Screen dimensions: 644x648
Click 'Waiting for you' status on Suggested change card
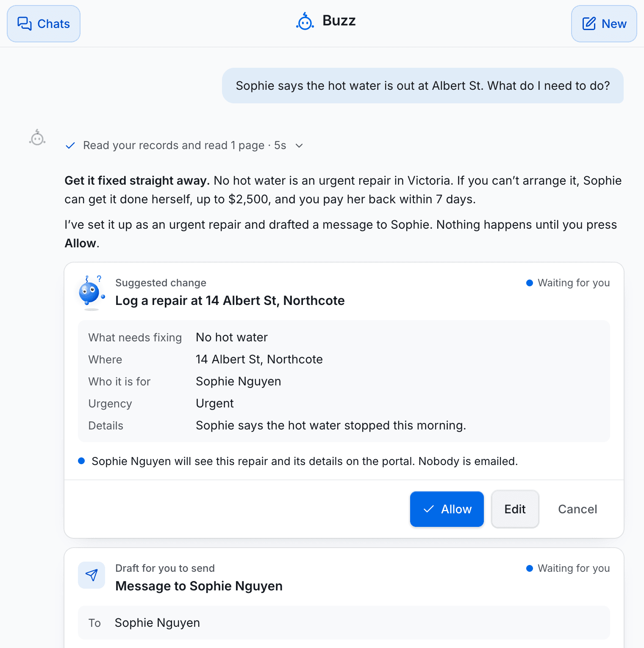[568, 283]
